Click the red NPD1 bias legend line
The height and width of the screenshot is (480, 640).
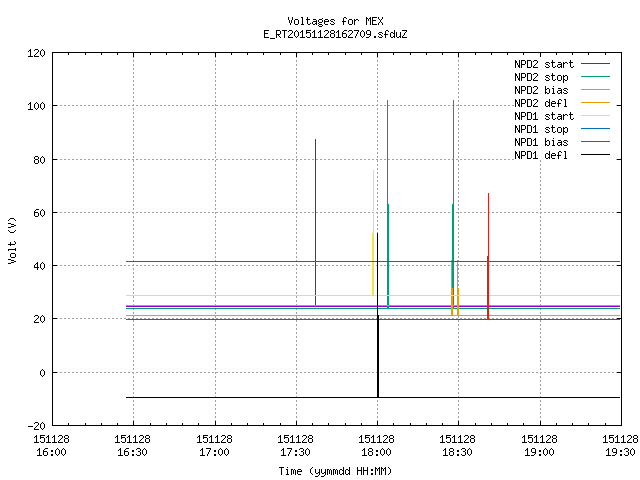pos(595,142)
